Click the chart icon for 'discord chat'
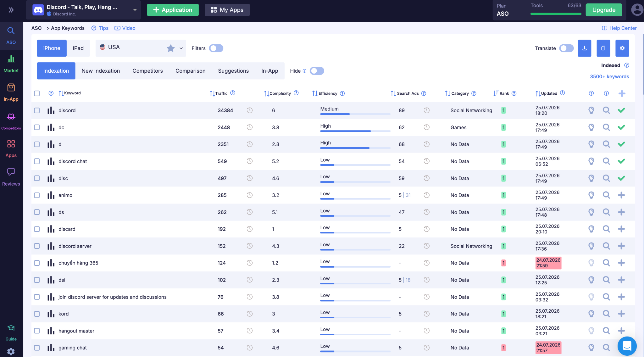The width and height of the screenshot is (644, 357). pos(51,161)
